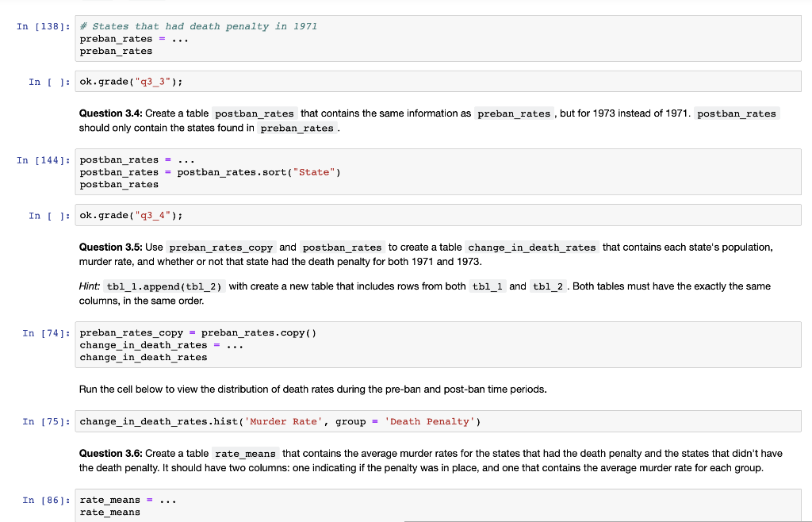Select the rate_means code cell In [86]

[x=438, y=506]
